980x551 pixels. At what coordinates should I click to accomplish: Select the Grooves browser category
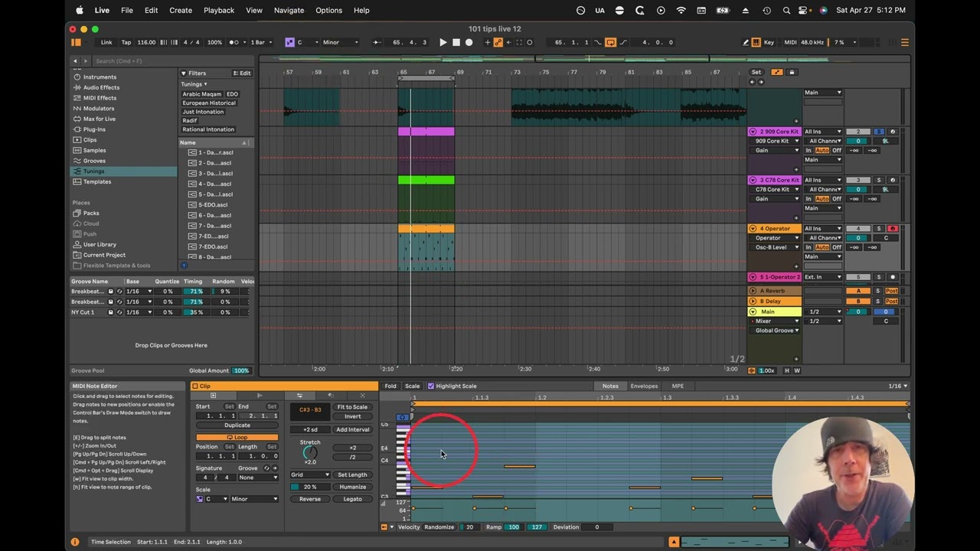[x=94, y=161]
